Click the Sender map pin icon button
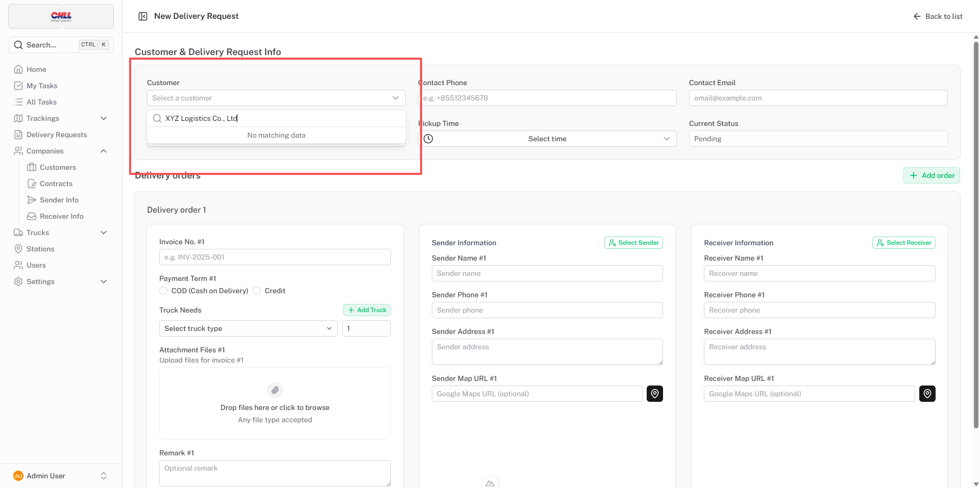The image size is (980, 488). coord(654,394)
